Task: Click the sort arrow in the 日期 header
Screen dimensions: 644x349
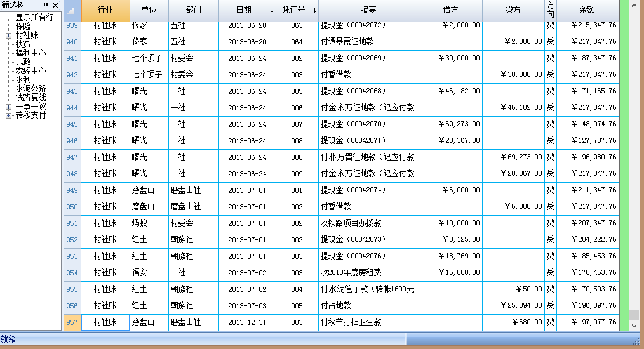Action: (x=272, y=10)
